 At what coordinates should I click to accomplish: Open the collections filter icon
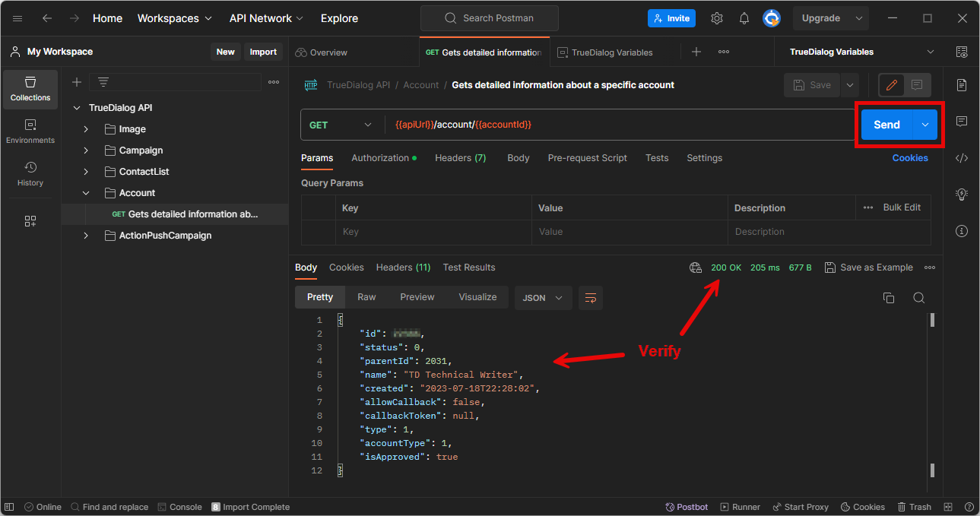click(x=103, y=82)
